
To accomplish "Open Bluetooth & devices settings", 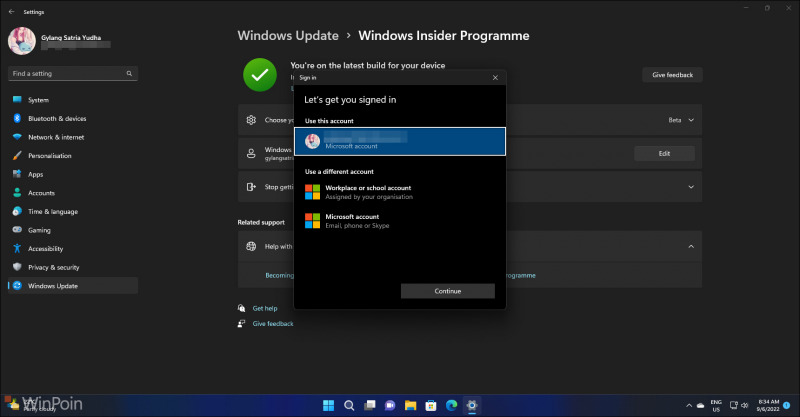I will click(x=73, y=118).
